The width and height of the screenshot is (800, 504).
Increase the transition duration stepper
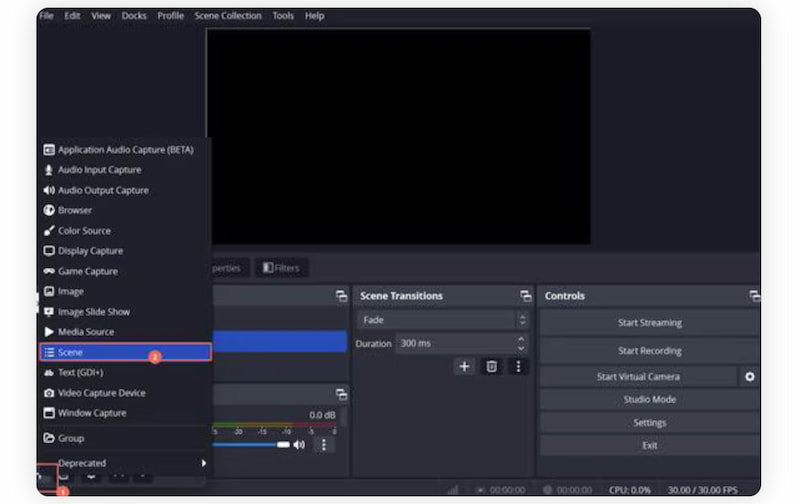pyautogui.click(x=521, y=339)
